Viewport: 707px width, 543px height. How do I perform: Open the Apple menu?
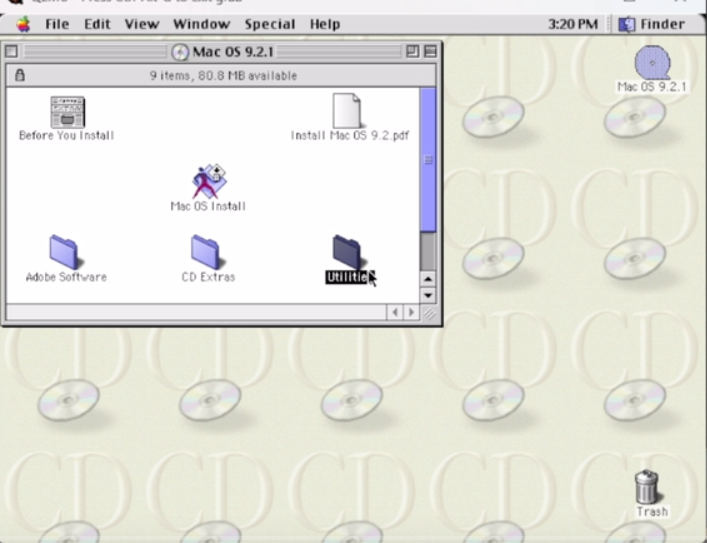pos(23,24)
